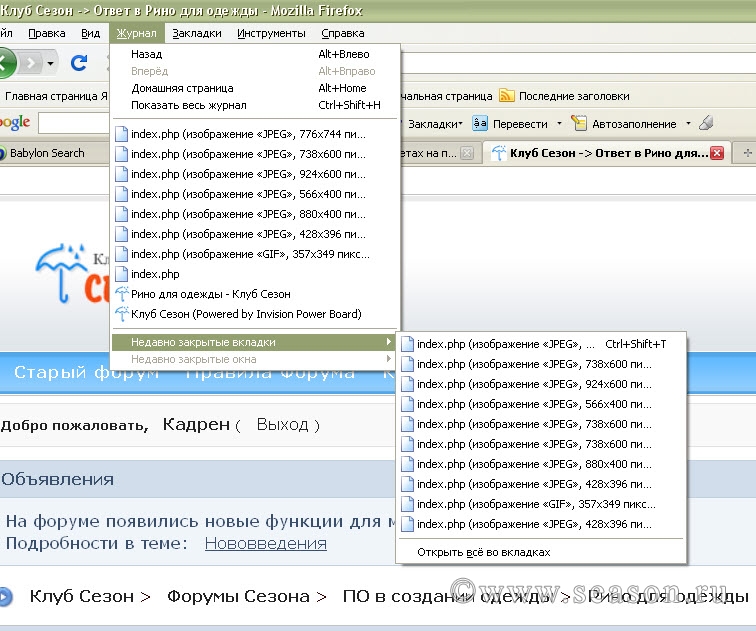Open history menu entry JPEG 566x400

click(256, 194)
